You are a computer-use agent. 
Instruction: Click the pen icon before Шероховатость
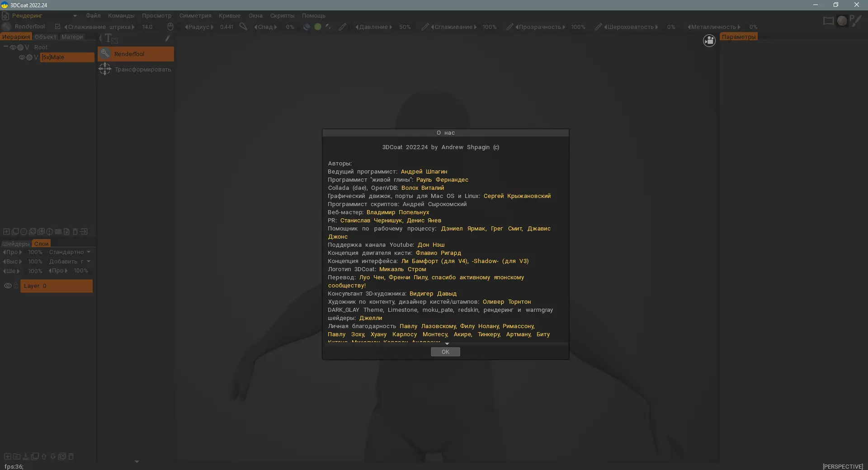(x=598, y=27)
